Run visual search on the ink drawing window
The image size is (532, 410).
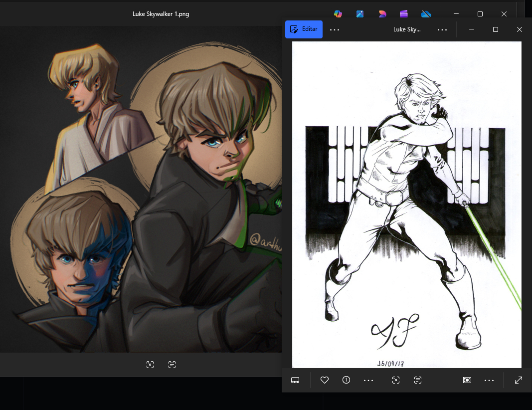click(396, 380)
